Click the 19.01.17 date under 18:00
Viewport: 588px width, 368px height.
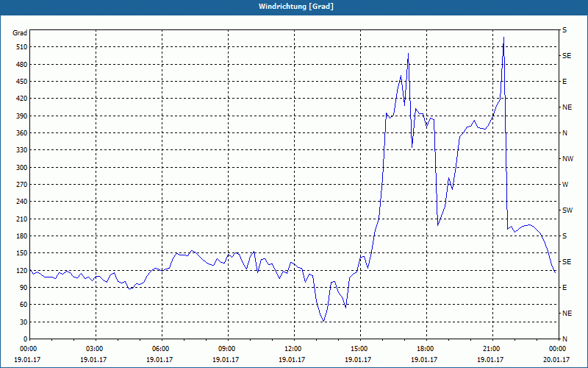[424, 360]
